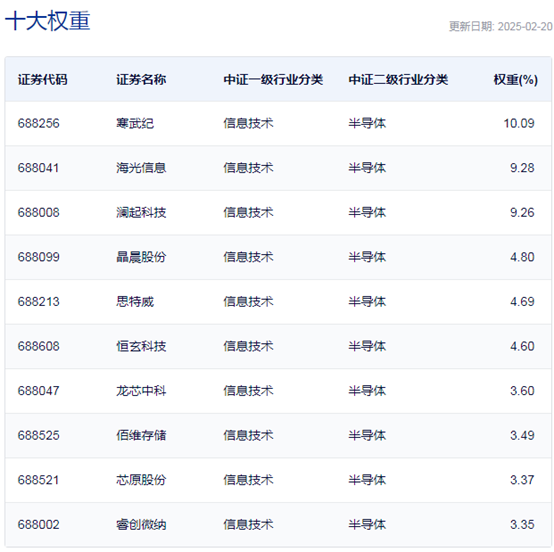Screen dimensions: 554x552
Task: Click weight value 4.80
Action: pyautogui.click(x=522, y=257)
